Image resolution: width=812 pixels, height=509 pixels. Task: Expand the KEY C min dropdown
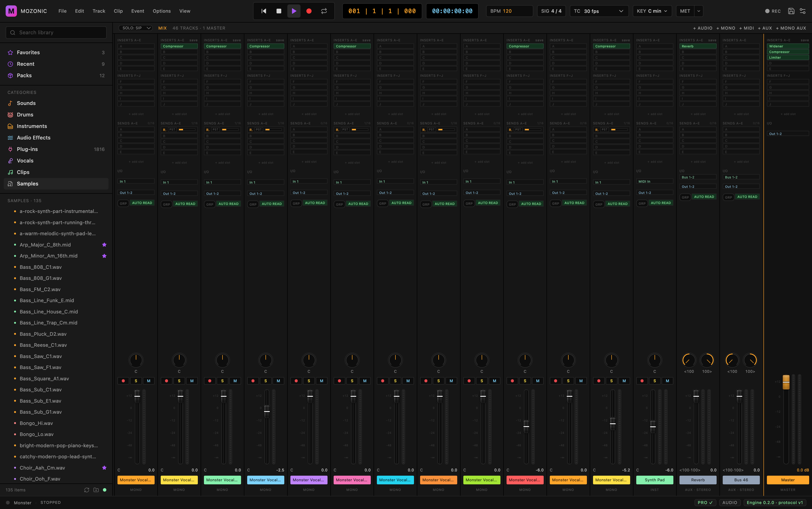coord(652,11)
